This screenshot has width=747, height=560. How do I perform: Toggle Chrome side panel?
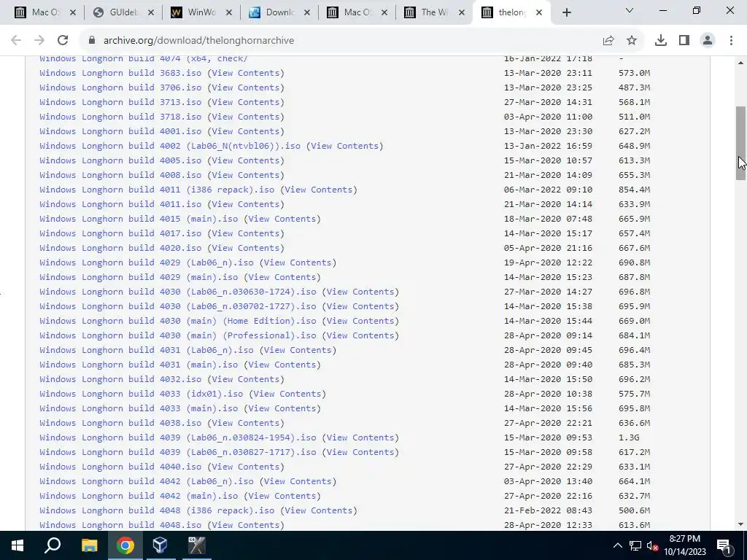click(684, 41)
